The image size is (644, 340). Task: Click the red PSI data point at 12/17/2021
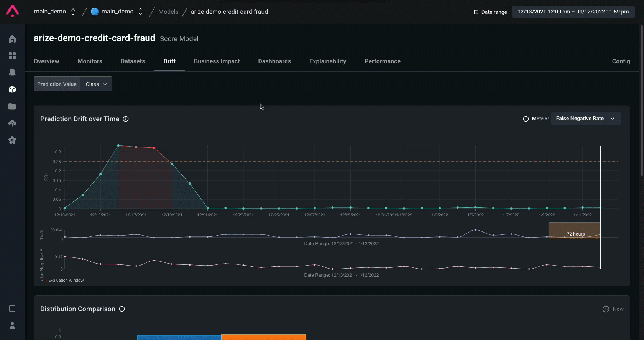click(x=136, y=147)
